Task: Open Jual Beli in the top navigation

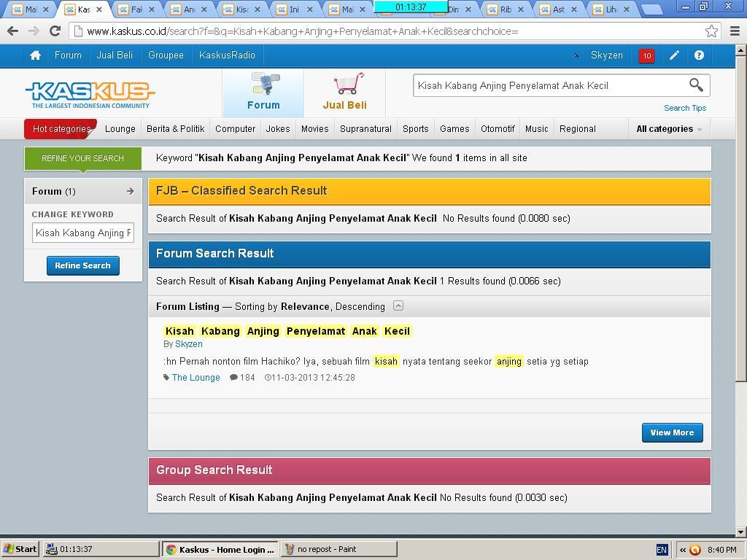Action: pos(115,55)
